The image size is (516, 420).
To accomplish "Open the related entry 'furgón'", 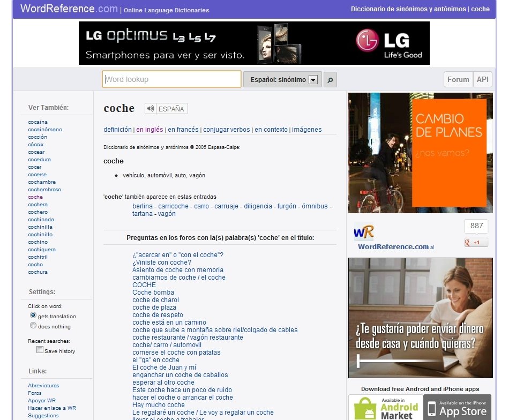I will click(x=287, y=206).
